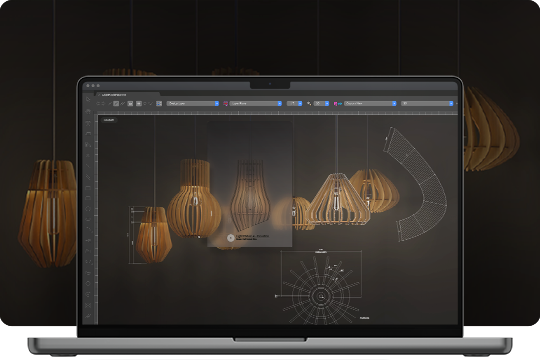Click the round icon on floating lamp card
This screenshot has height=360, width=540.
pyautogui.click(x=230, y=237)
